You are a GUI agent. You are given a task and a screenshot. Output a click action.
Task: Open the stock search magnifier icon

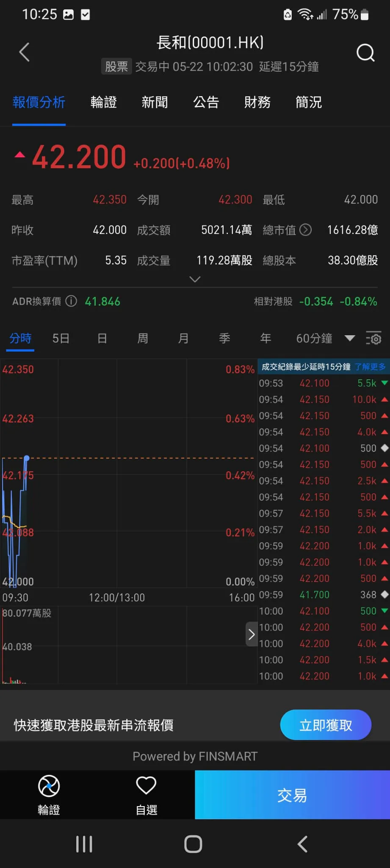[365, 53]
